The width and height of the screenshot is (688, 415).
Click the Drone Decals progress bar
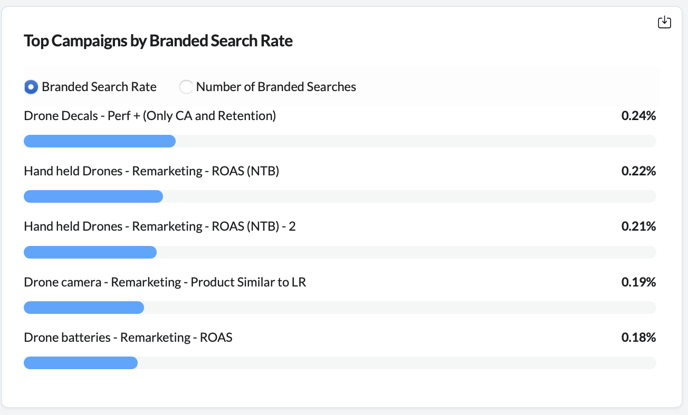point(100,141)
